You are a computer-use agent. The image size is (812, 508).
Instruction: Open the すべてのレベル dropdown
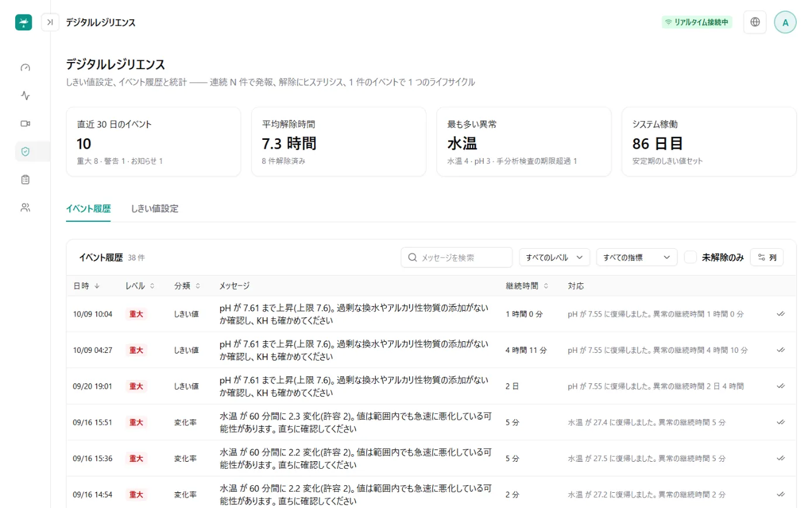point(554,257)
